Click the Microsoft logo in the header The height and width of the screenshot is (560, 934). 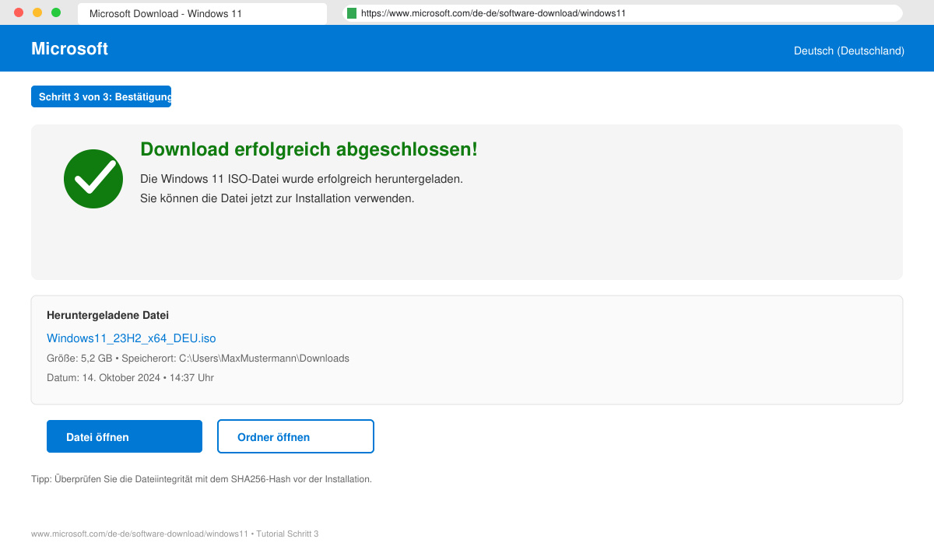tap(69, 48)
